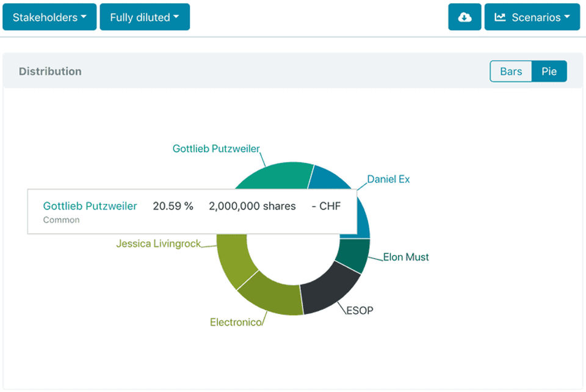Click the Elon Must chart label
This screenshot has width=586, height=392.
(x=406, y=257)
